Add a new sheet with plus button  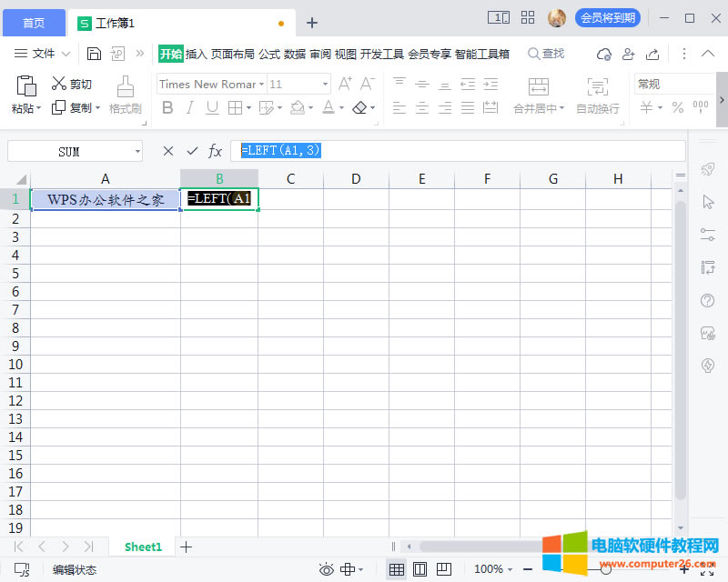(x=187, y=547)
